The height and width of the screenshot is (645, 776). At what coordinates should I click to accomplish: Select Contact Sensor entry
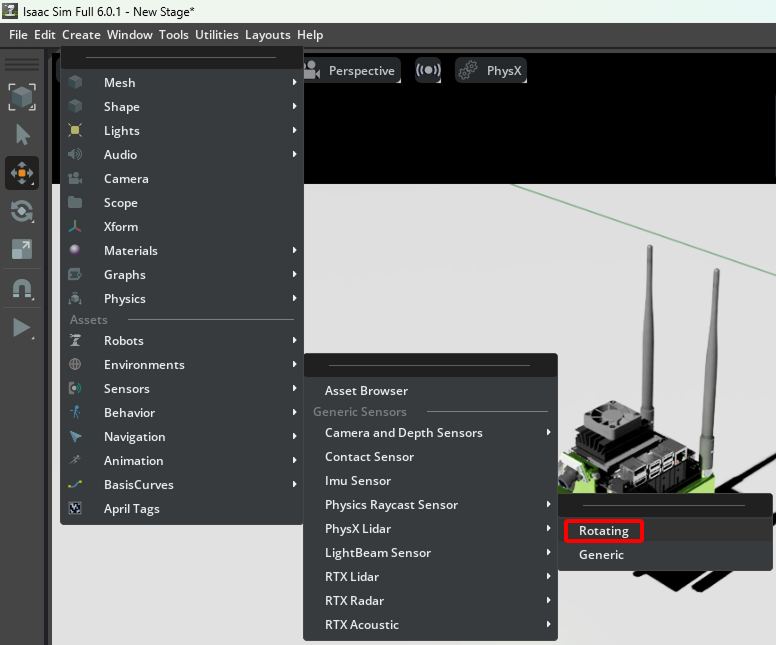click(430, 456)
